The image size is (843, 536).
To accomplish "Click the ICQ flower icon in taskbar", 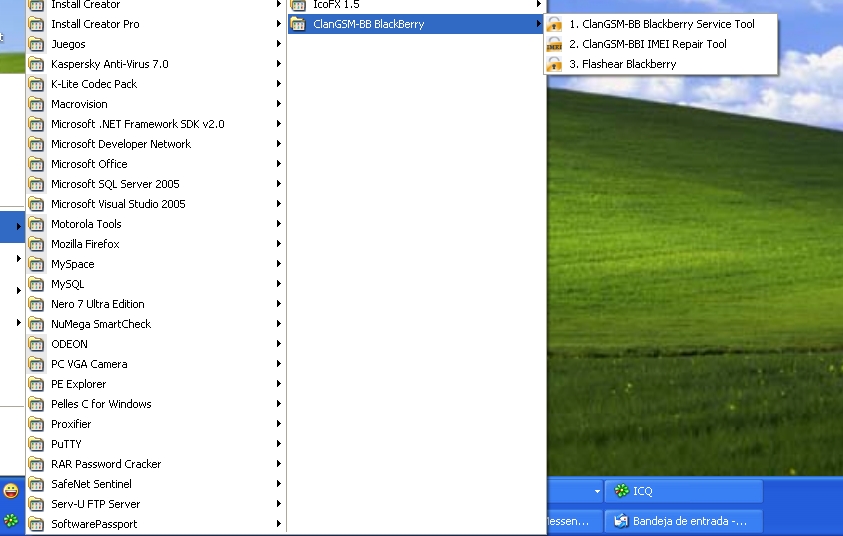I will point(621,491).
